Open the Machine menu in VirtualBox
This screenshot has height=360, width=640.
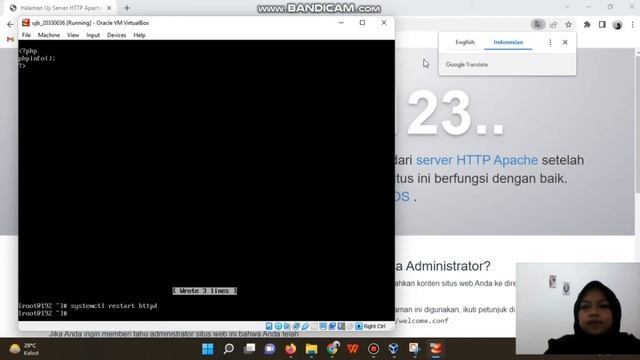(49, 35)
